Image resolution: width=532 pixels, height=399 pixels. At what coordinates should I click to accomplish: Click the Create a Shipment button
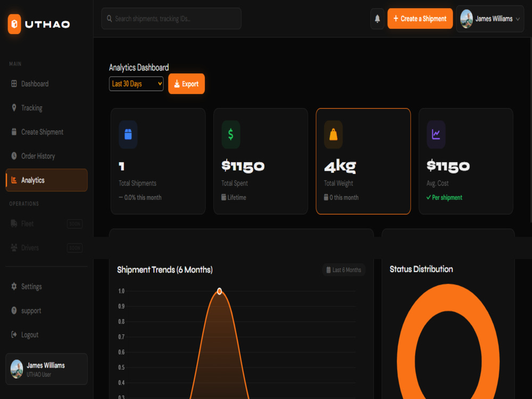tap(420, 19)
